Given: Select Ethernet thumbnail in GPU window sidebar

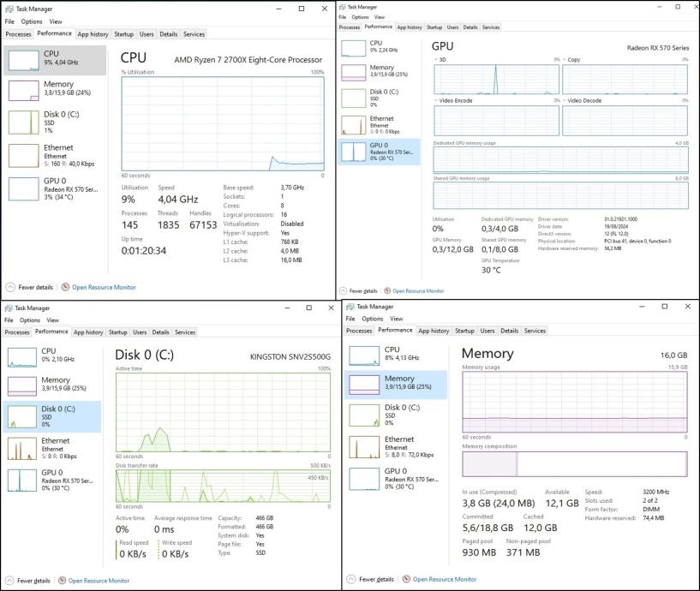Looking at the screenshot, I should coord(354,125).
